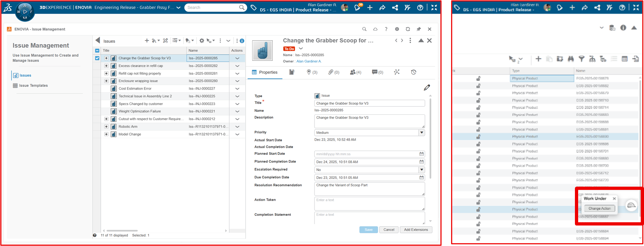This screenshot has width=644, height=246.
Task: Click the Action Taken text field
Action: pyautogui.click(x=369, y=204)
